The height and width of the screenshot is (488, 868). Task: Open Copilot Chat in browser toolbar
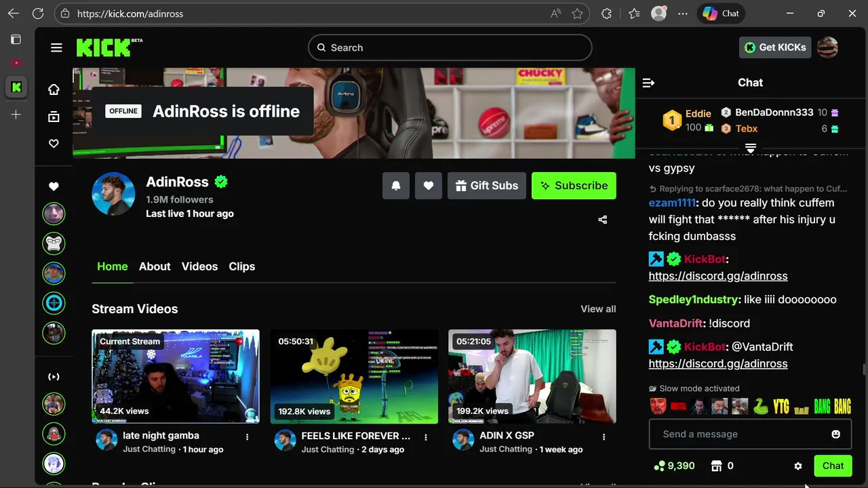[721, 14]
